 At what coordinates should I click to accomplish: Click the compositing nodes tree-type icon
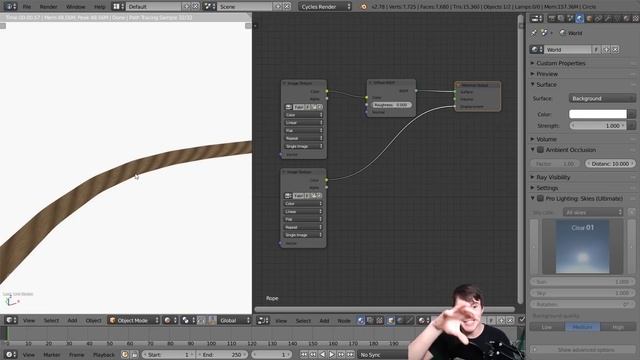(x=370, y=321)
